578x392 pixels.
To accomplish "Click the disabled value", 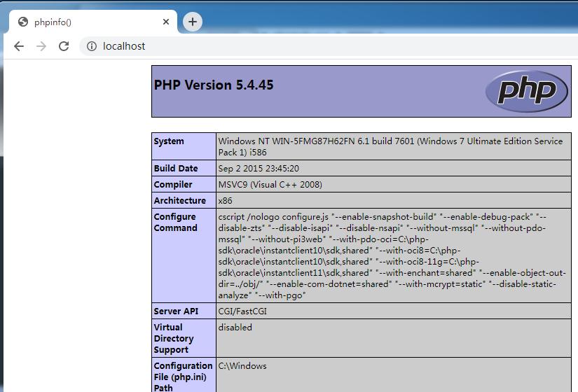I will coord(235,327).
